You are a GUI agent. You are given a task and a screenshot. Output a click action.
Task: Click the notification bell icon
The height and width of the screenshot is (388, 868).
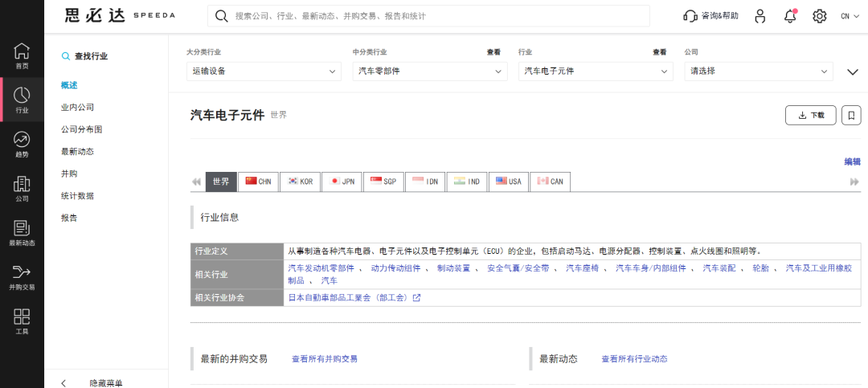tap(790, 16)
